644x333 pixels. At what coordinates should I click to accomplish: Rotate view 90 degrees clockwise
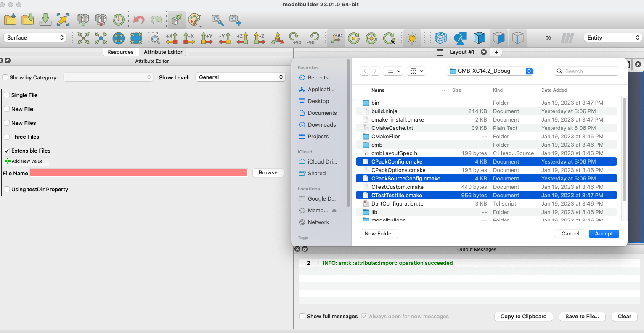[295, 38]
